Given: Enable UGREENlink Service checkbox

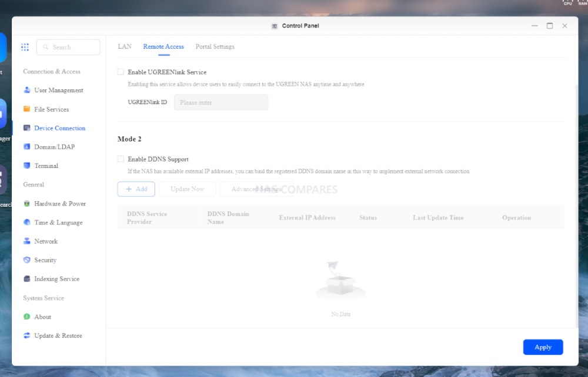Looking at the screenshot, I should [x=121, y=72].
